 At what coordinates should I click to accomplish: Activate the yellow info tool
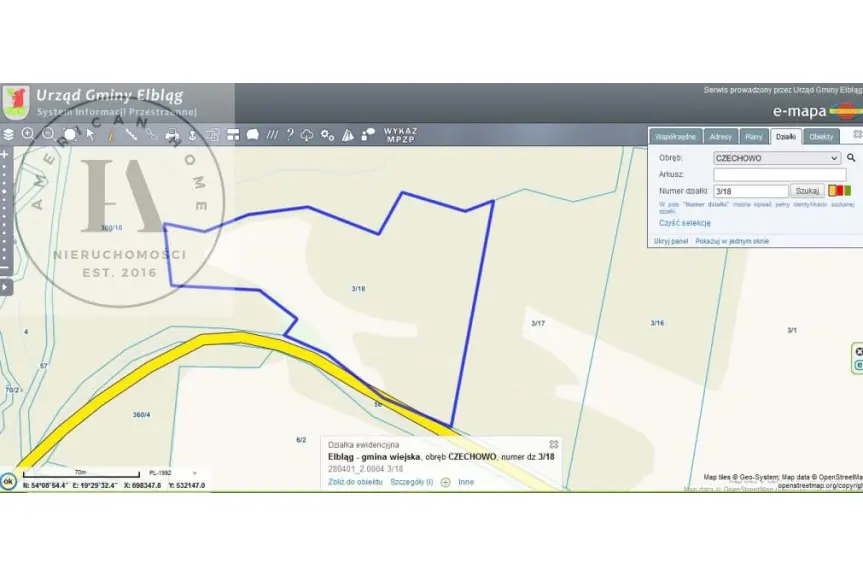tap(110, 134)
